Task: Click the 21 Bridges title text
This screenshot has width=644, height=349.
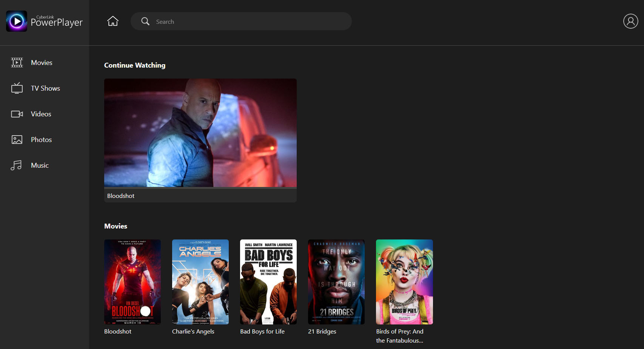Action: tap(322, 331)
